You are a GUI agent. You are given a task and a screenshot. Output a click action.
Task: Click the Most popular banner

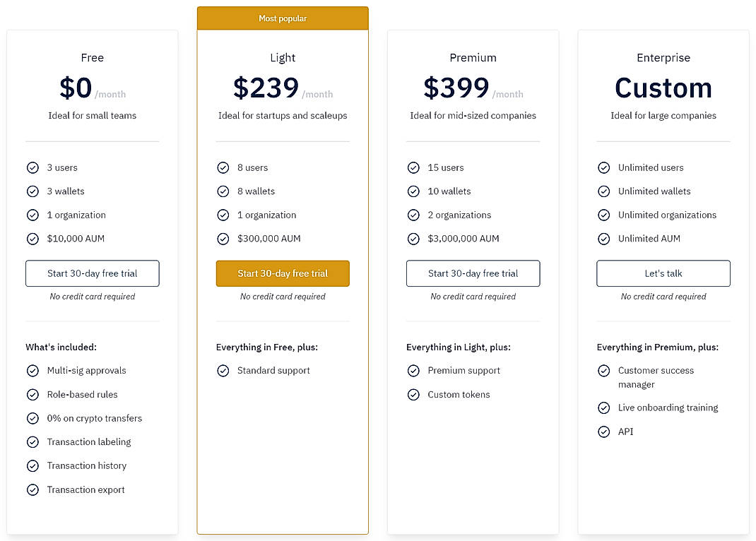(283, 18)
